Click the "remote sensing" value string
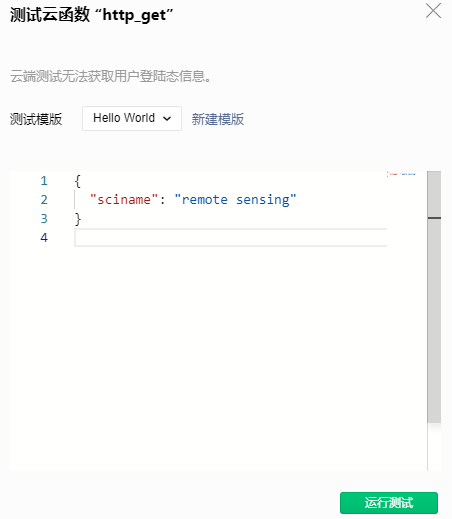The width and height of the screenshot is (452, 519). coord(235,200)
